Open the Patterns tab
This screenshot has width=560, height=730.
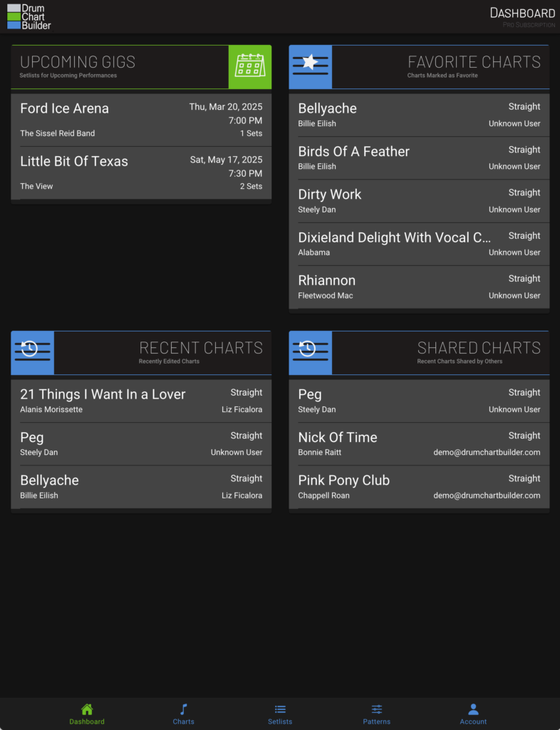tap(376, 714)
